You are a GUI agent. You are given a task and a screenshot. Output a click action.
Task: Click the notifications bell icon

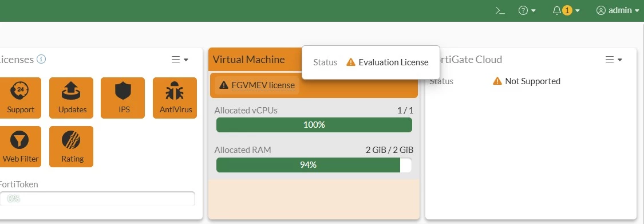coord(557,11)
